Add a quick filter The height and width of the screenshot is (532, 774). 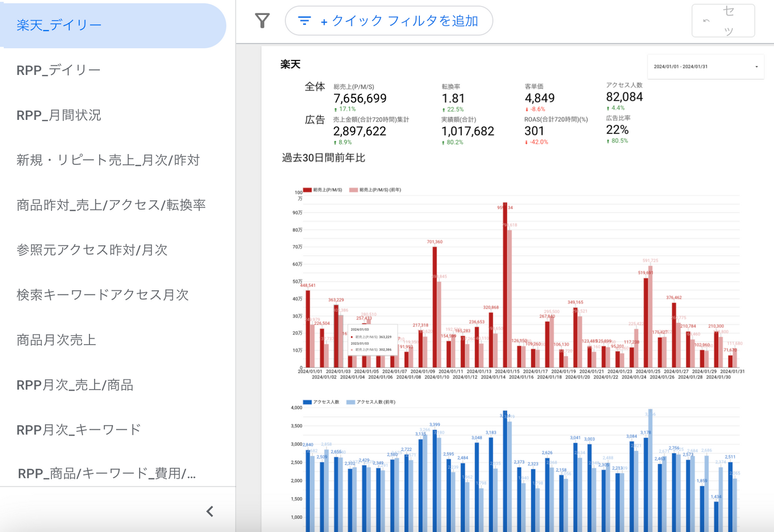(389, 21)
